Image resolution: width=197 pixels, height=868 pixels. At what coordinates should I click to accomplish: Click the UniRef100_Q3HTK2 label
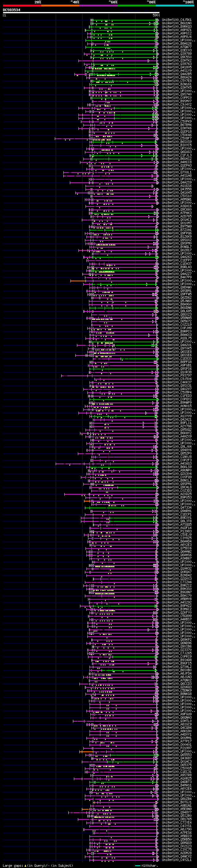coord(176,60)
